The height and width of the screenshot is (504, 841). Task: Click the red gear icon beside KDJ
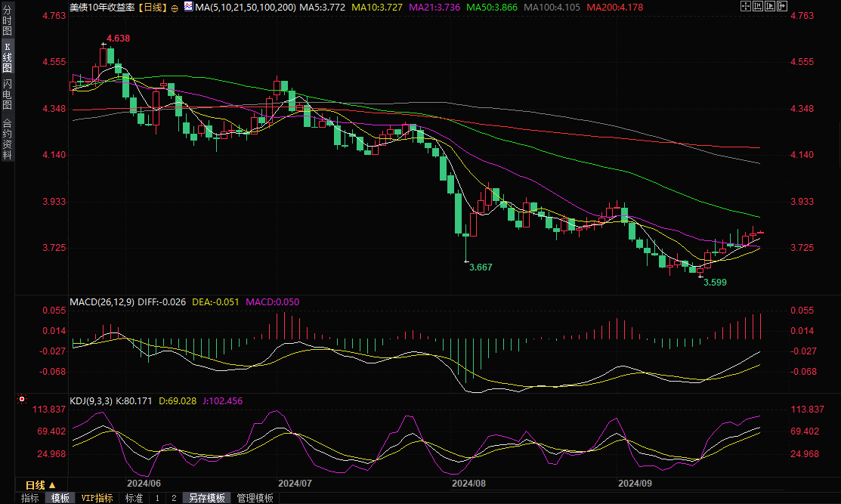[x=21, y=398]
